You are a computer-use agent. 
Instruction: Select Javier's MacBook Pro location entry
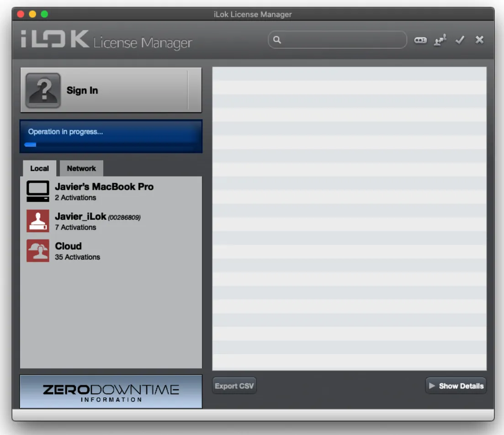pos(111,191)
